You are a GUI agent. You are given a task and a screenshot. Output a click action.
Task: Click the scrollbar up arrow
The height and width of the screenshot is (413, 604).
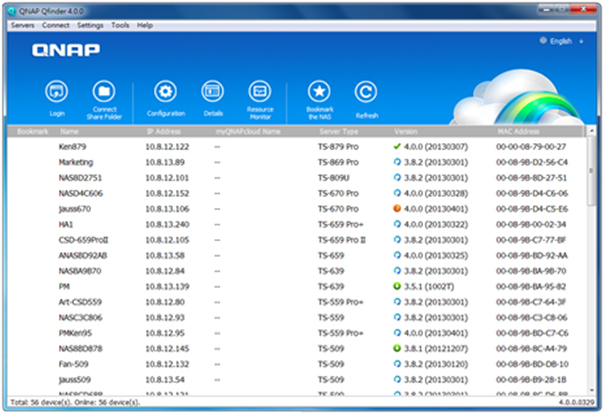(591, 131)
